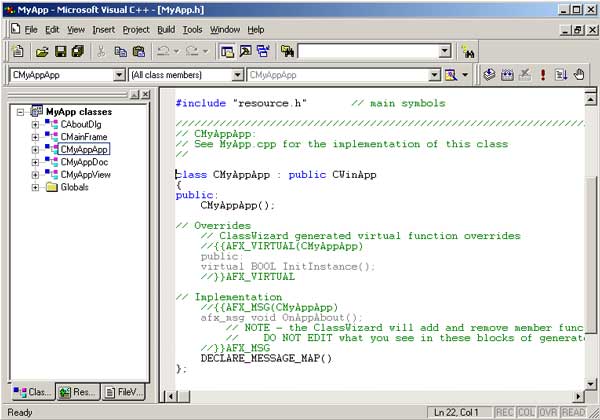Open the Build menu
Viewport: 600px width, 420px height.
tap(166, 29)
